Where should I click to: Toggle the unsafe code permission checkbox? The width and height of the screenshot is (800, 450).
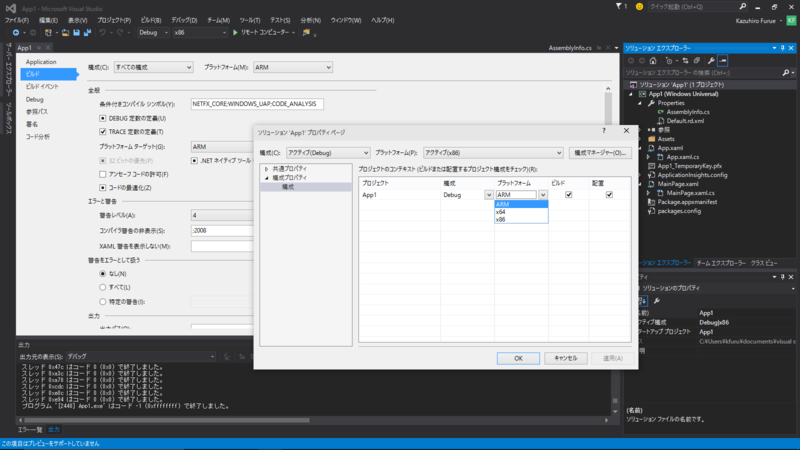click(103, 174)
